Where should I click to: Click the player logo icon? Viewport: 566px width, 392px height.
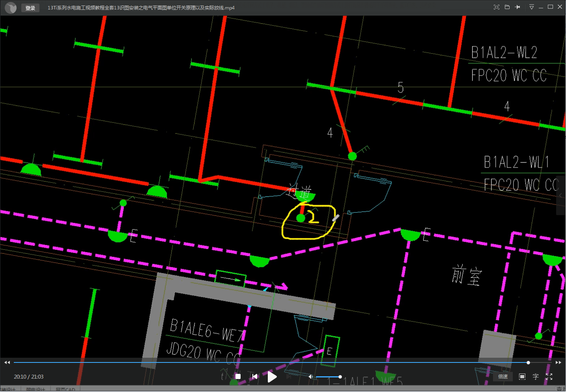(x=11, y=8)
